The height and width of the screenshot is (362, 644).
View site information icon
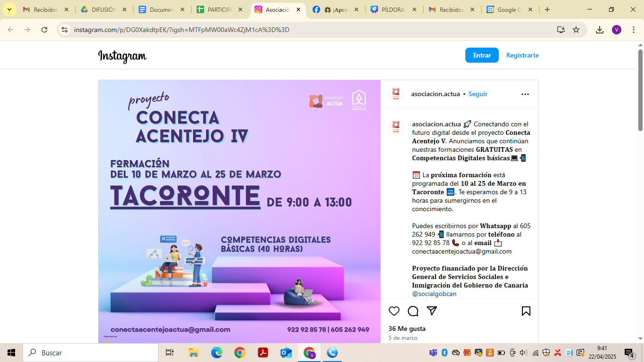point(65,30)
